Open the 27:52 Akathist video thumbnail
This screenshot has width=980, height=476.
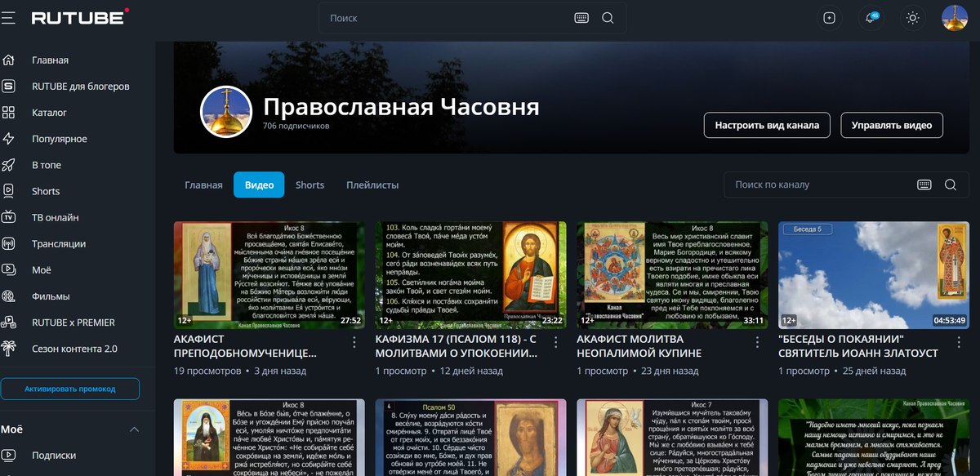[269, 275]
